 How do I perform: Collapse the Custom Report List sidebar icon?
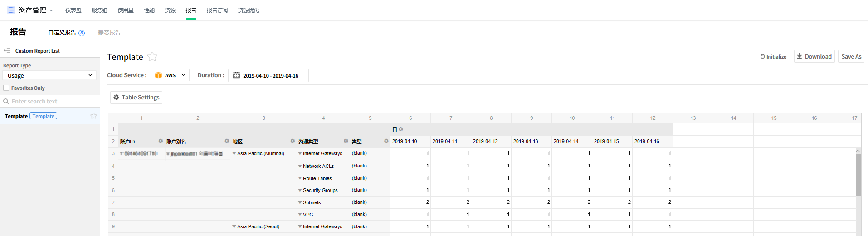(7, 50)
